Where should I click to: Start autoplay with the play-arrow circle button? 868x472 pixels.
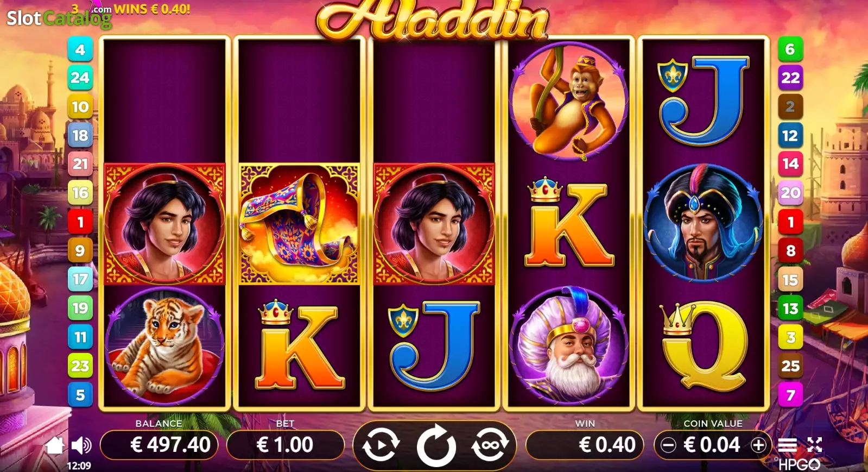click(381, 445)
